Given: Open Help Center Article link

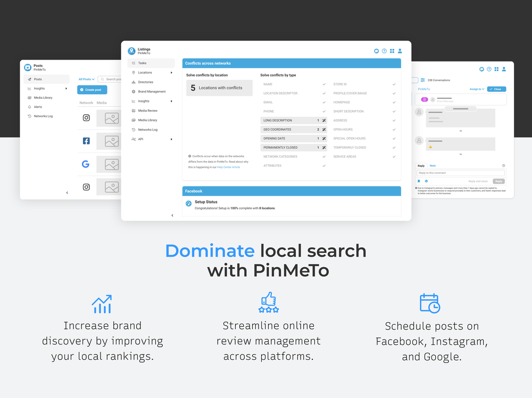Looking at the screenshot, I should 228,167.
